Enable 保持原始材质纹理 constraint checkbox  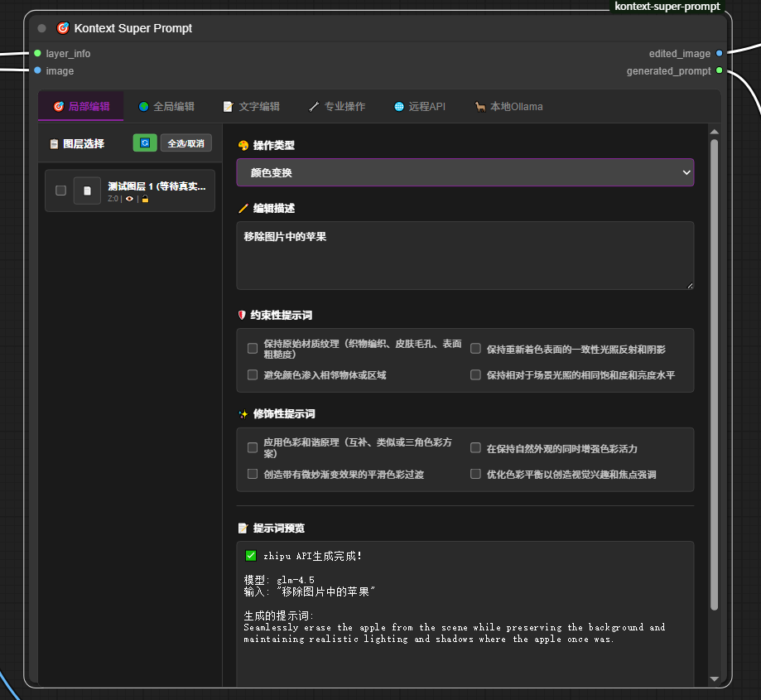click(253, 349)
